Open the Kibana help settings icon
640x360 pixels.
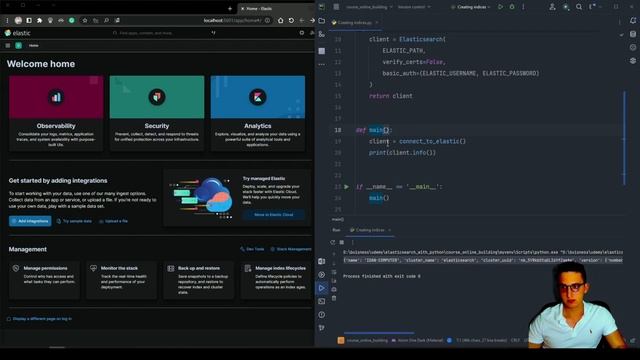click(x=302, y=33)
